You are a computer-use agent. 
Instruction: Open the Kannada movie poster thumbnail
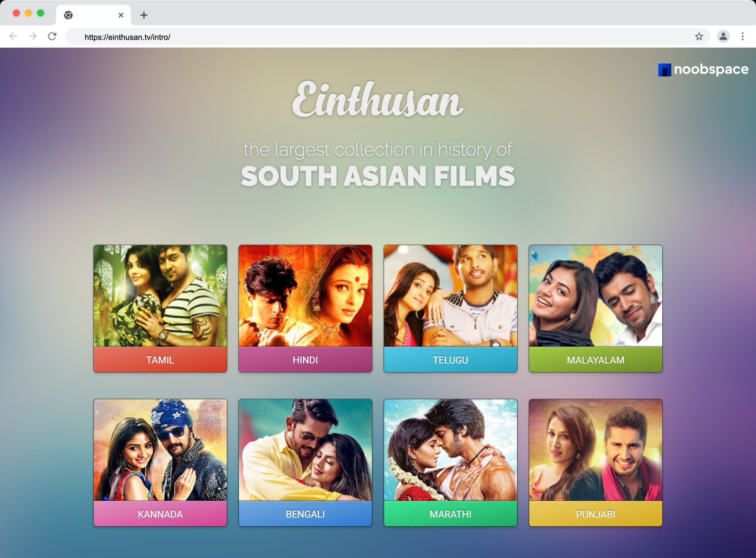point(160,450)
